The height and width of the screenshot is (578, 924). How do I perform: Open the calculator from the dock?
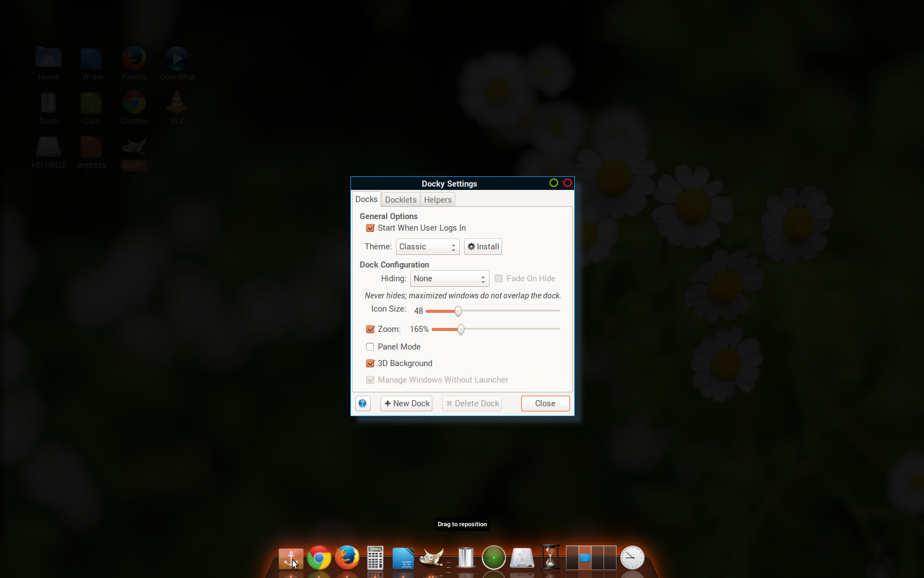375,558
